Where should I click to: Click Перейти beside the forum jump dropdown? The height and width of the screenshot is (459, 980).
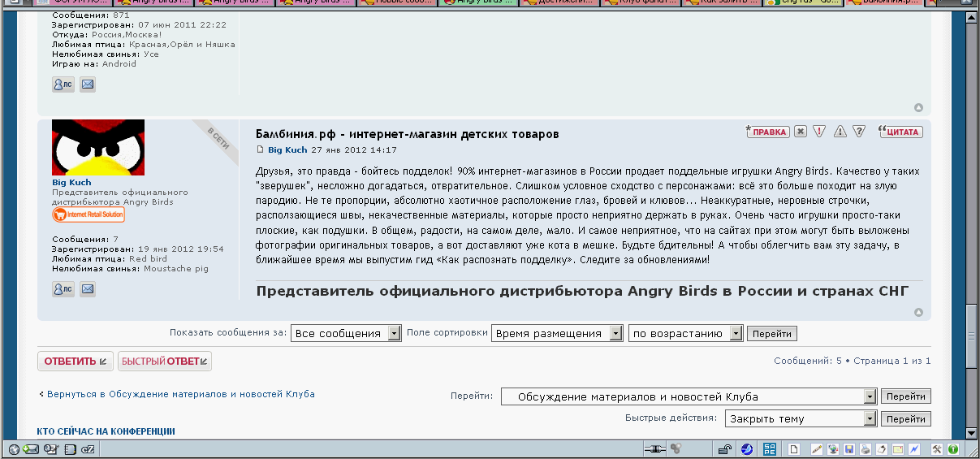coord(906,396)
